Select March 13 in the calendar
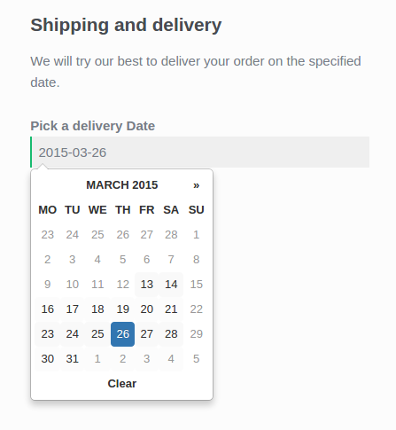This screenshot has width=396, height=430. tap(147, 284)
